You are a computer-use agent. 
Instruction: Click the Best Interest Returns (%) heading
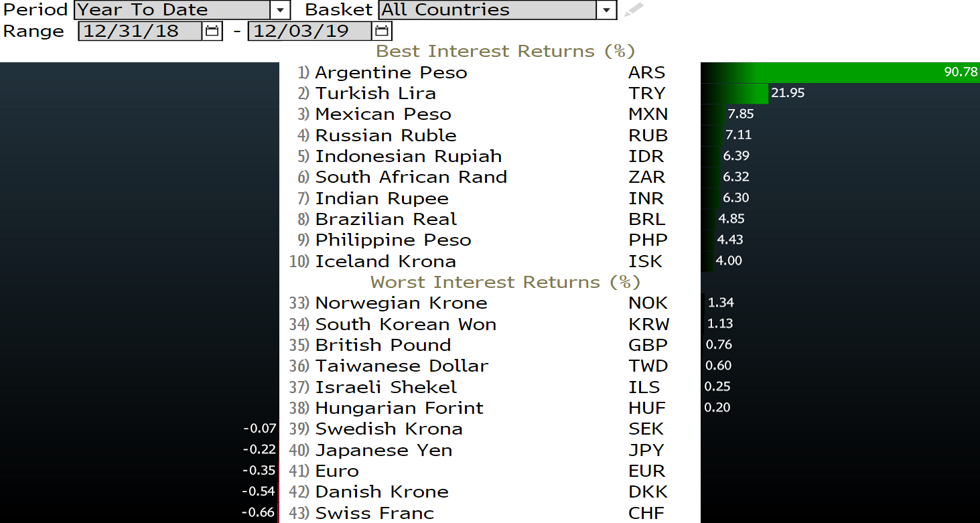pyautogui.click(x=505, y=52)
